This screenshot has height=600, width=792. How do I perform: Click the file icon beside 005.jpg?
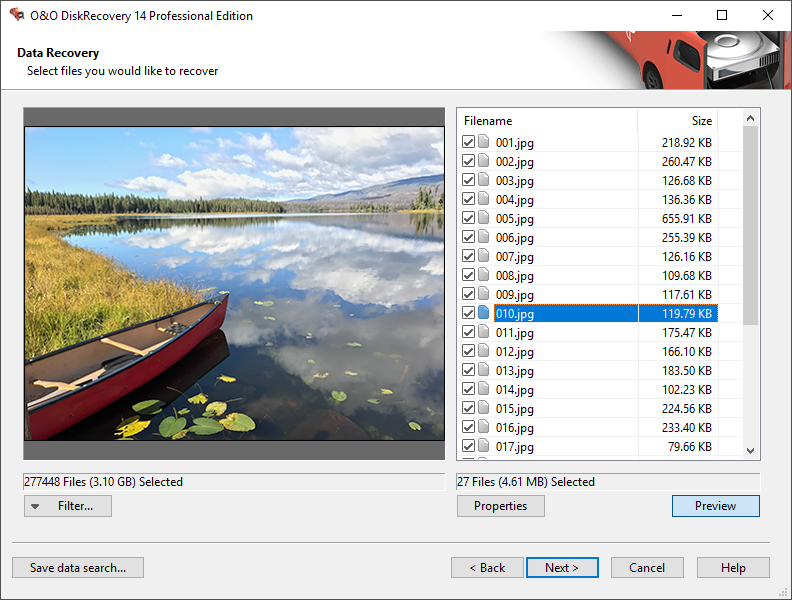[484, 219]
